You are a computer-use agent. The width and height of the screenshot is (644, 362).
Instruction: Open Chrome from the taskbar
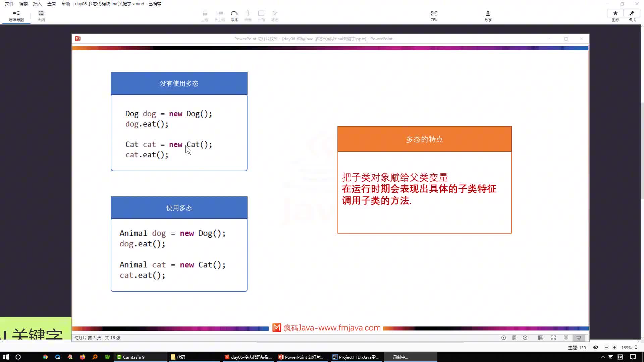coord(45,357)
